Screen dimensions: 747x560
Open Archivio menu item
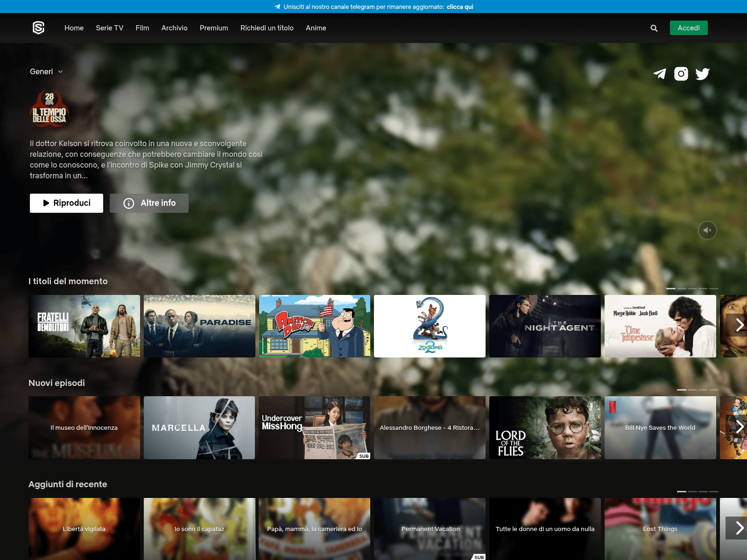coord(175,28)
